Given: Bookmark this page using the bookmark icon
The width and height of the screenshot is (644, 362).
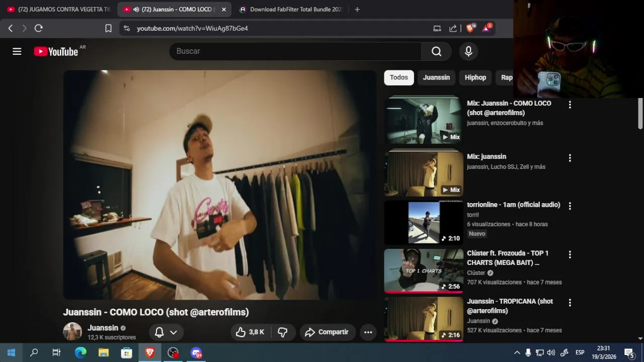Looking at the screenshot, I should click(x=108, y=28).
